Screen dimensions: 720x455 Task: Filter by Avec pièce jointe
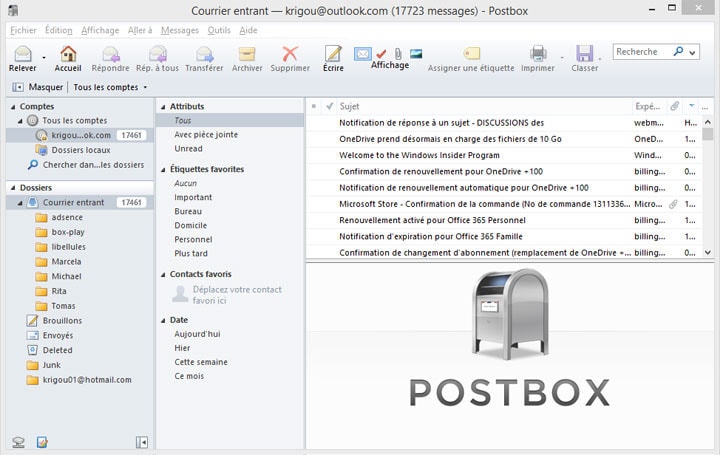tap(206, 135)
